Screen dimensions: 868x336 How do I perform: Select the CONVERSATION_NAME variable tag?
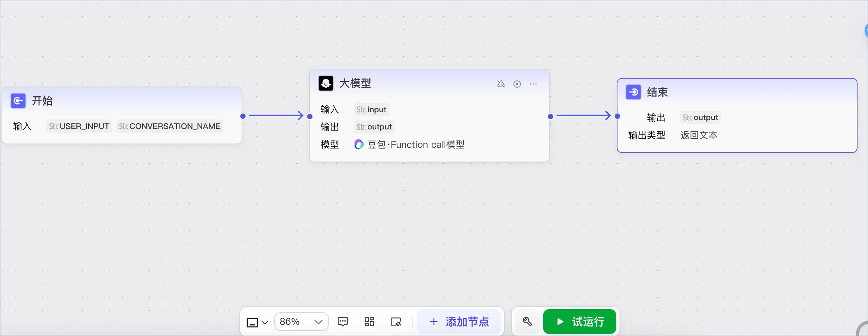pyautogui.click(x=169, y=126)
